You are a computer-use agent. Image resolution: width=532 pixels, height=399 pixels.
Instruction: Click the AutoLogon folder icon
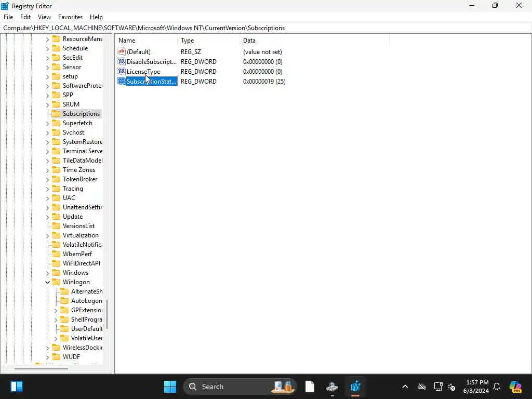[x=64, y=300]
